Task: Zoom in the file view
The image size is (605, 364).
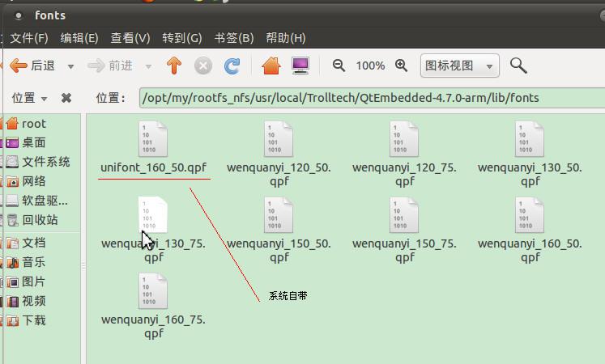Action: click(401, 66)
